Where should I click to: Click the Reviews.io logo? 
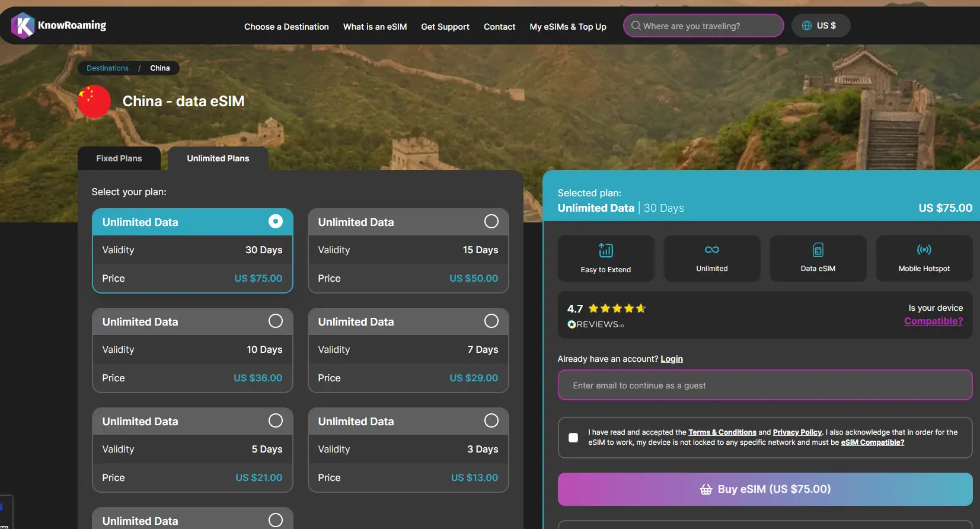tap(596, 324)
